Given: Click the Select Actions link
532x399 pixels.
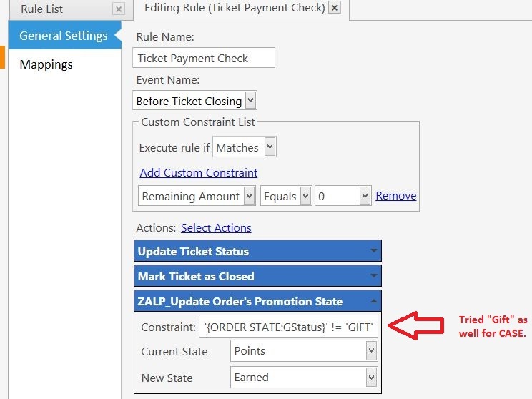Looking at the screenshot, I should (216, 227).
